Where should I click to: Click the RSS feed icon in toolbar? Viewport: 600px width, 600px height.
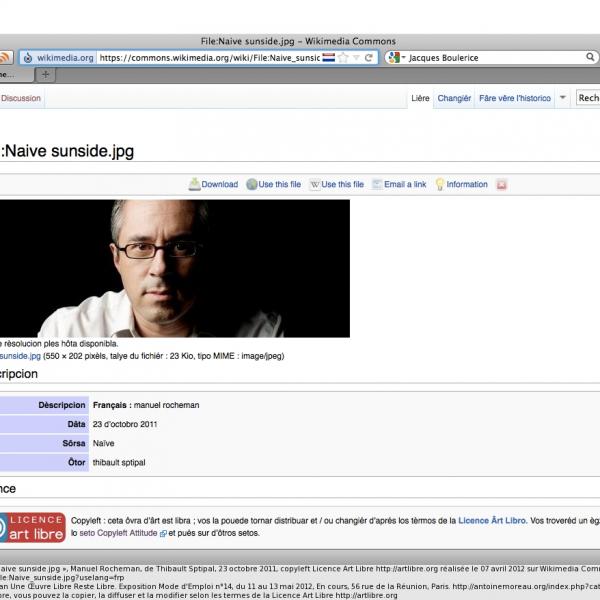tap(5, 57)
